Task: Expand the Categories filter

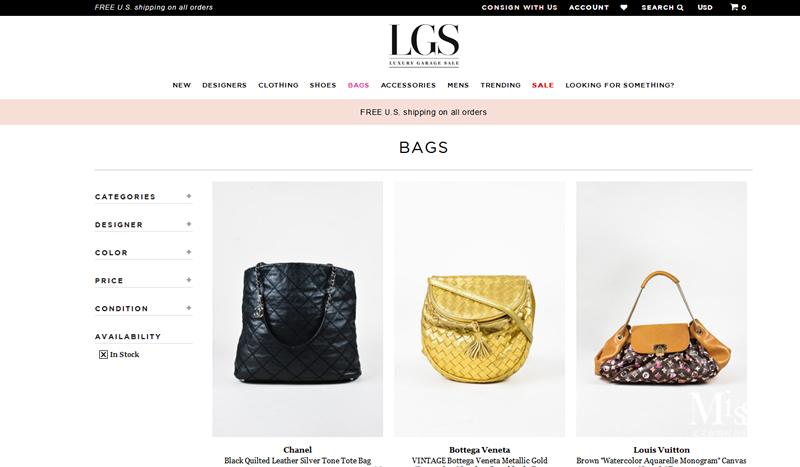Action: [x=143, y=196]
